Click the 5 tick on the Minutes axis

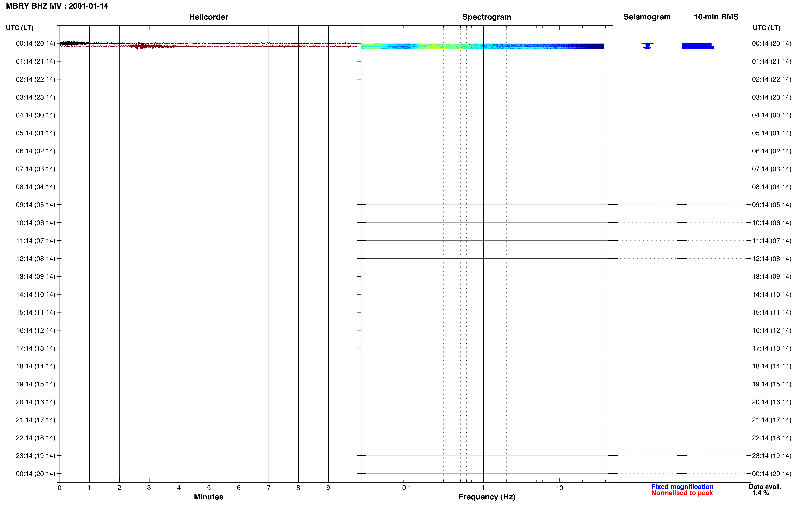click(x=209, y=487)
